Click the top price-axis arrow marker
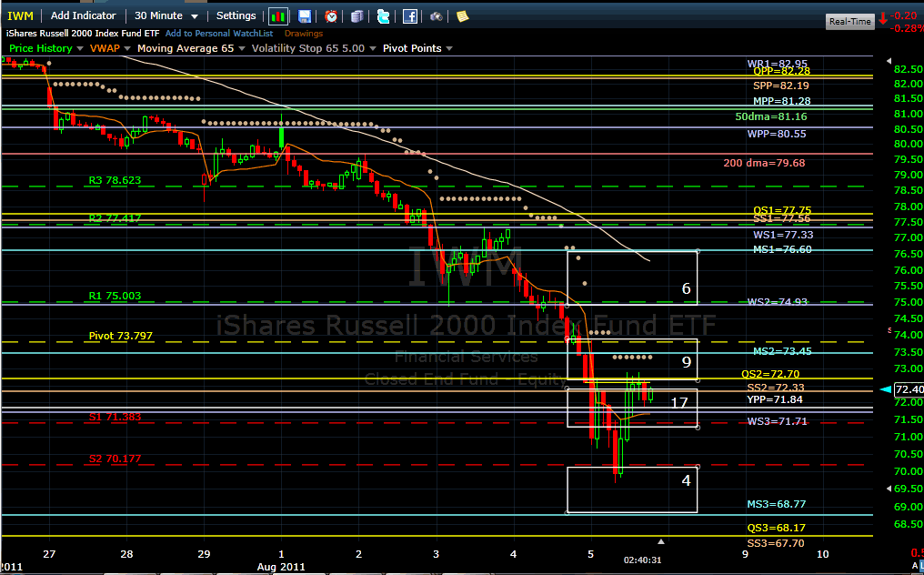 click(889, 61)
